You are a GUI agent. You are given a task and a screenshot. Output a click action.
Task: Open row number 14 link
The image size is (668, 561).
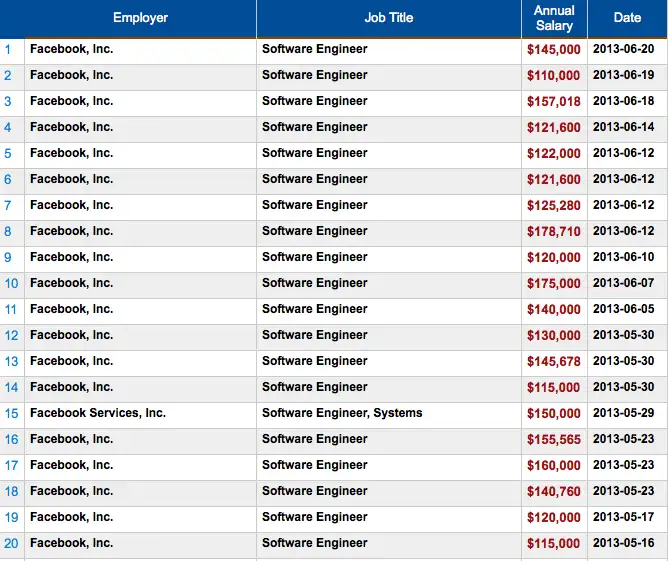[12, 387]
